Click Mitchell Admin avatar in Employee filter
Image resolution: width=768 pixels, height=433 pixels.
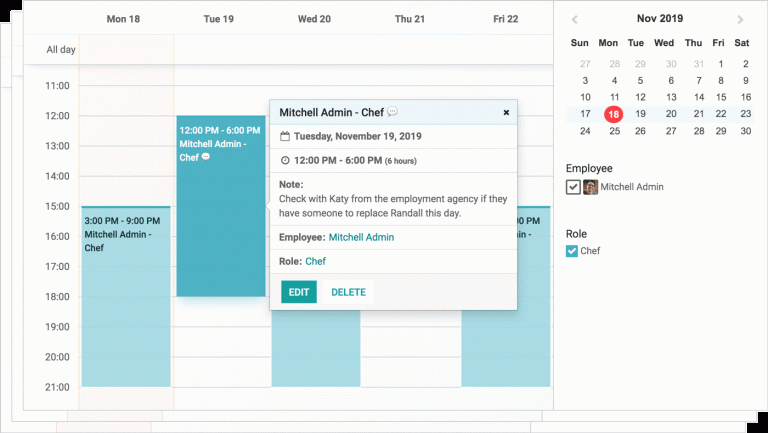click(591, 187)
